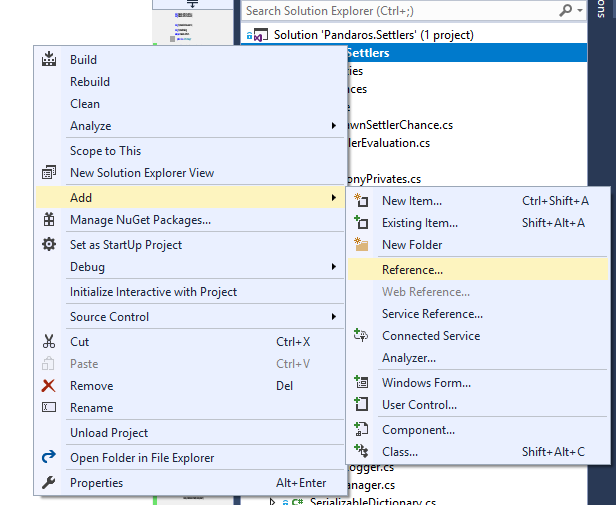Select Rebuild in the context menu

(x=90, y=82)
